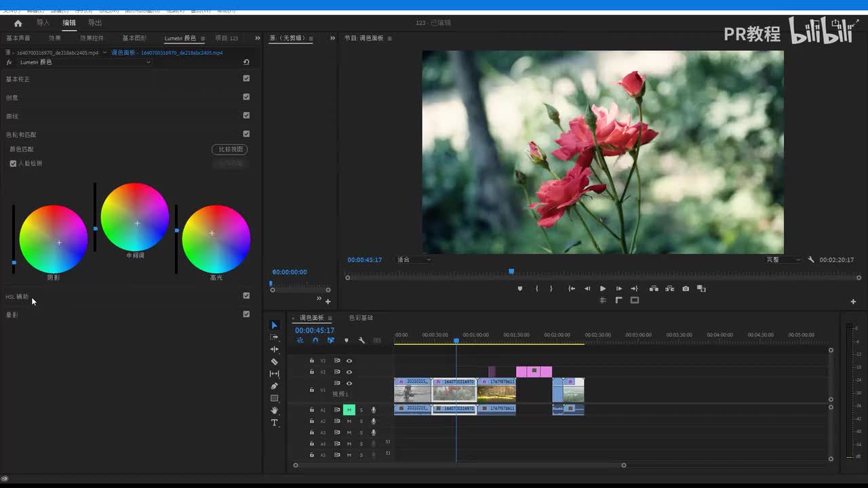Open timeline display settings wrench
This screenshot has height=488, width=868.
tap(361, 340)
